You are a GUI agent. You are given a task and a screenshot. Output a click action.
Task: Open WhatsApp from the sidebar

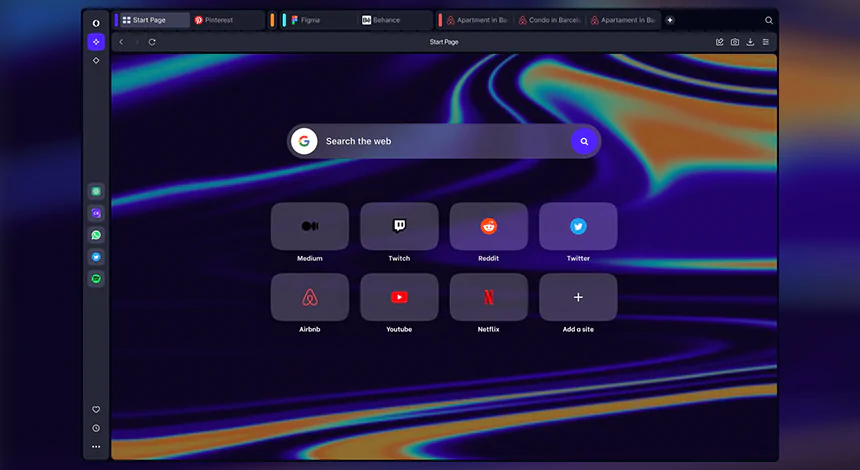[96, 235]
